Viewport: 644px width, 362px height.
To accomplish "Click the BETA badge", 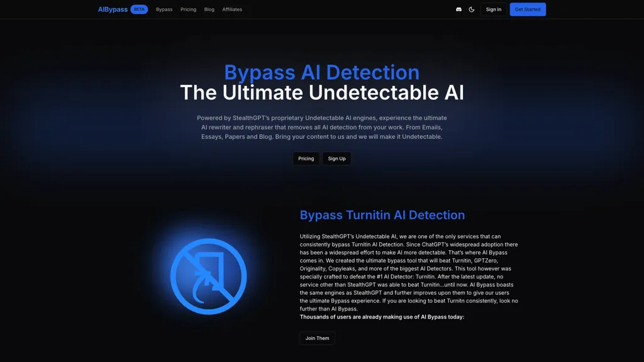I will [x=139, y=9].
